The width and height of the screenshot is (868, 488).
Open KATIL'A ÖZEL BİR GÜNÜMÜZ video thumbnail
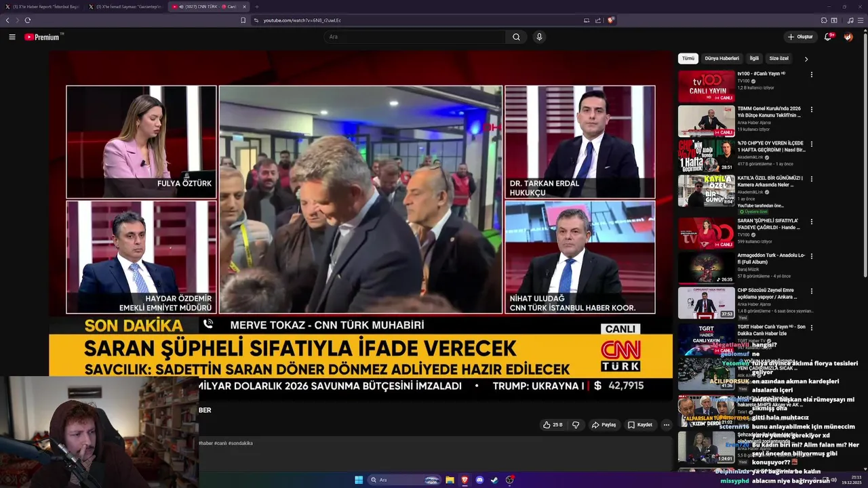click(707, 191)
